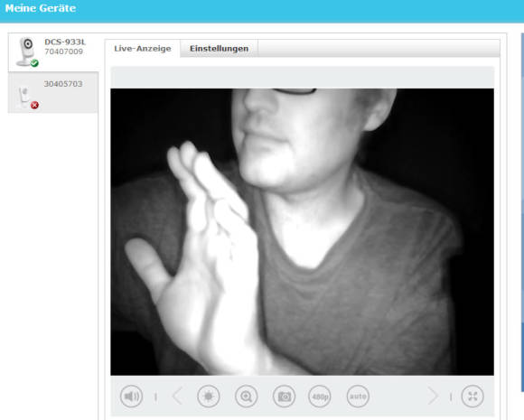
Task: Open the fullscreen view icon
Action: coord(473,397)
